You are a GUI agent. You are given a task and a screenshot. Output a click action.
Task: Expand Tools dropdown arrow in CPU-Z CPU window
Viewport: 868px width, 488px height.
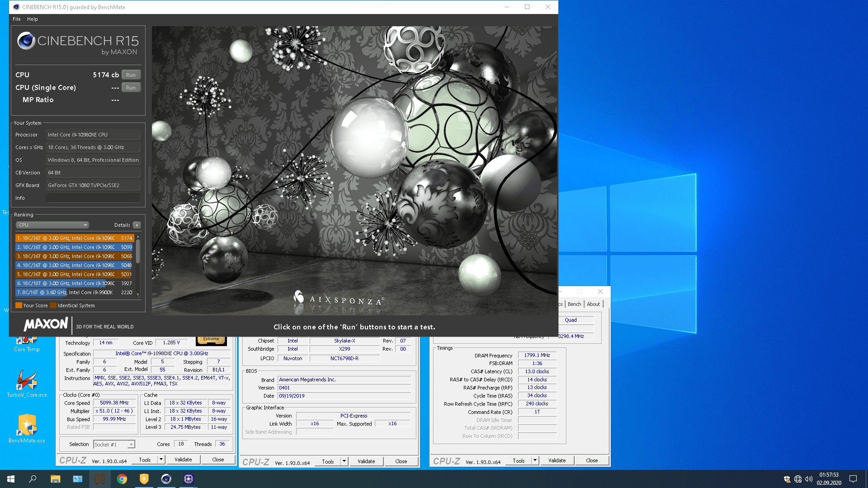tap(161, 460)
